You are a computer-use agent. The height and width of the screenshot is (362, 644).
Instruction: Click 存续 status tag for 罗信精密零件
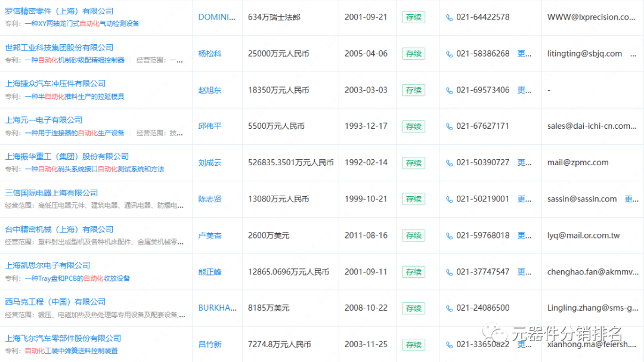pos(414,17)
